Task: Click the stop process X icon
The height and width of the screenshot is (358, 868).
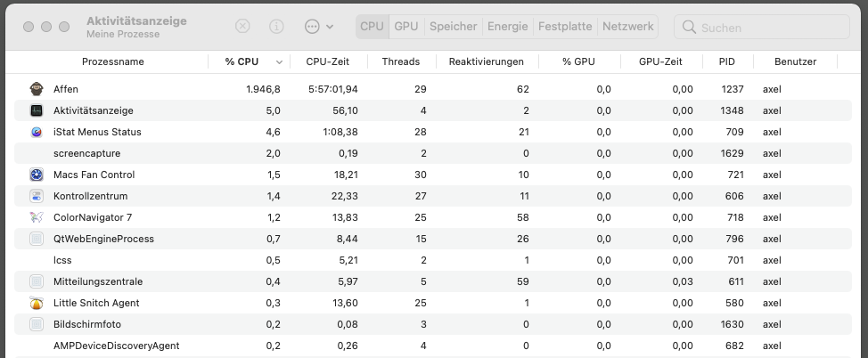Action: 242,26
